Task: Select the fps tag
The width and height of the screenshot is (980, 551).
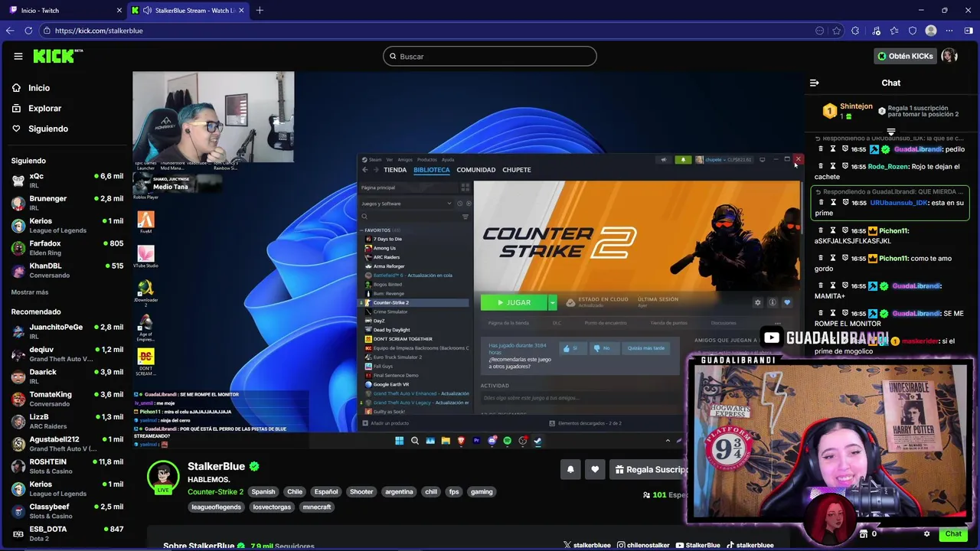Action: (x=454, y=492)
